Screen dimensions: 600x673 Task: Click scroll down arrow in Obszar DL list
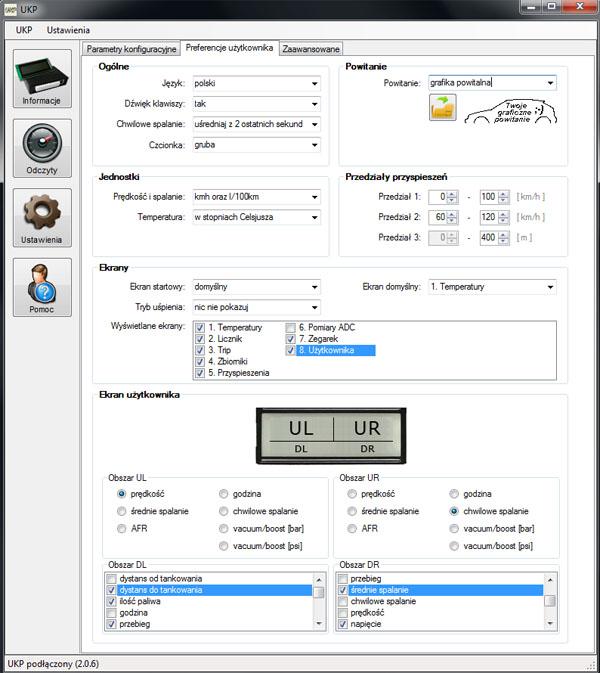[319, 624]
